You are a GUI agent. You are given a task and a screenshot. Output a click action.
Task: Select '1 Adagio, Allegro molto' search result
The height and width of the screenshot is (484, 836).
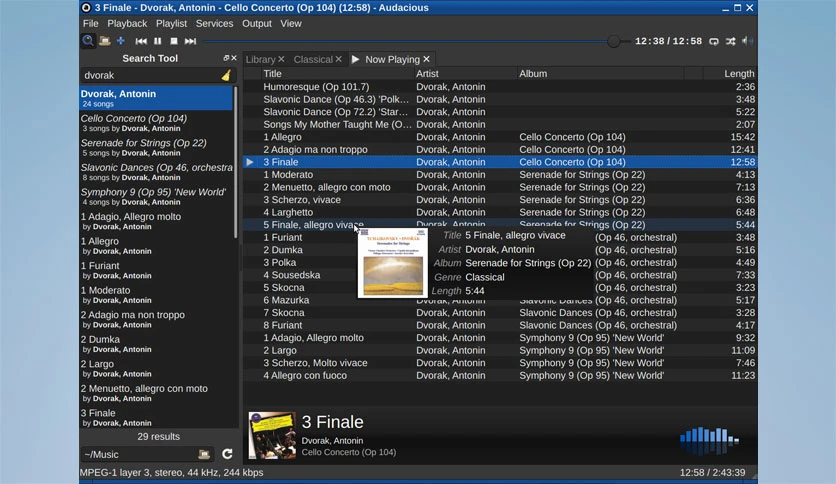pos(156,221)
